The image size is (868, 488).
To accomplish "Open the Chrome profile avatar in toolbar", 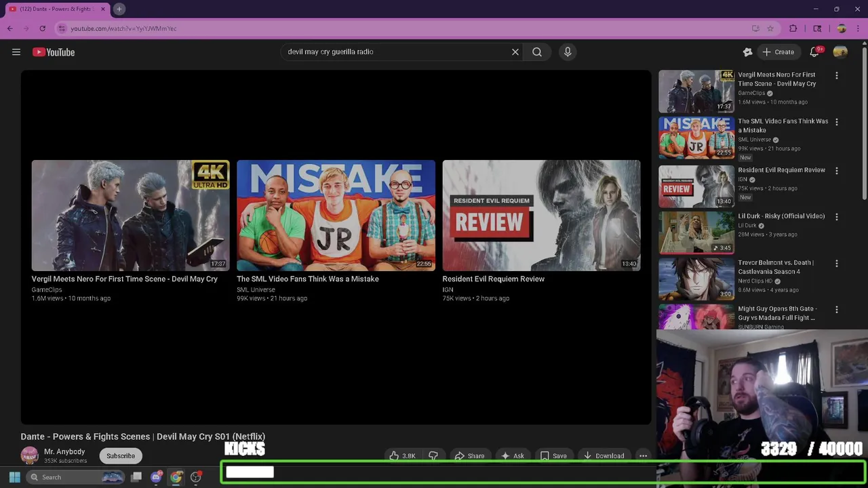I will tap(842, 28).
